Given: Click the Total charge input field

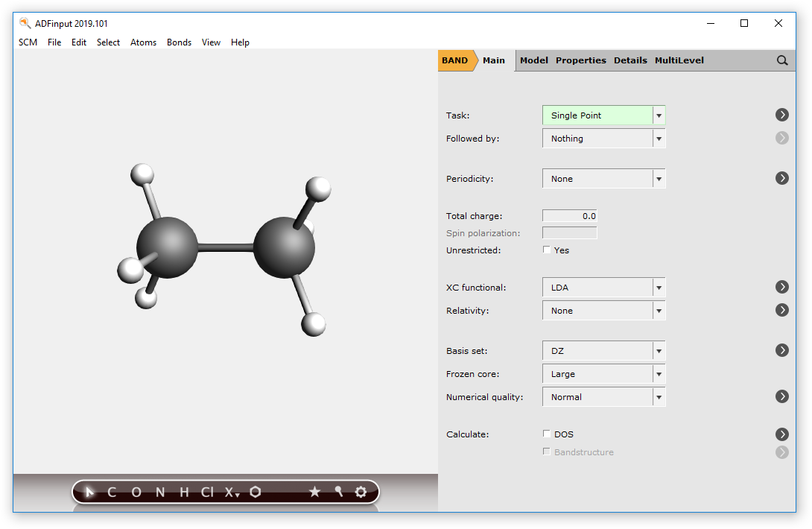Looking at the screenshot, I should (569, 215).
